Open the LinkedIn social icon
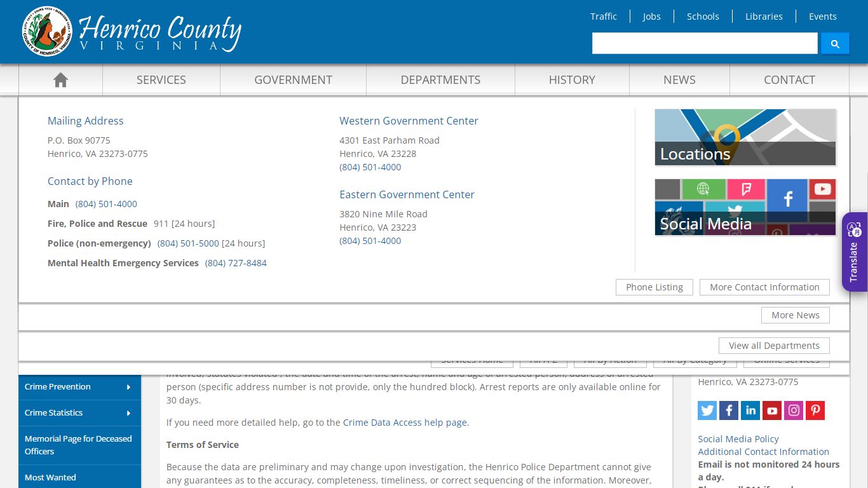Image resolution: width=868 pixels, height=488 pixels. (x=750, y=410)
